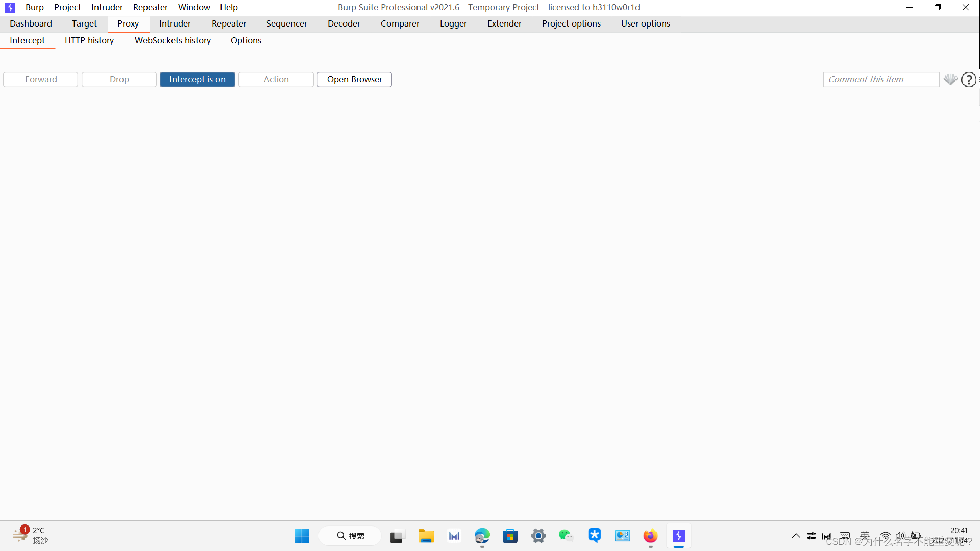The image size is (980, 551).
Task: Select the Intercept sub-tab
Action: pyautogui.click(x=27, y=41)
